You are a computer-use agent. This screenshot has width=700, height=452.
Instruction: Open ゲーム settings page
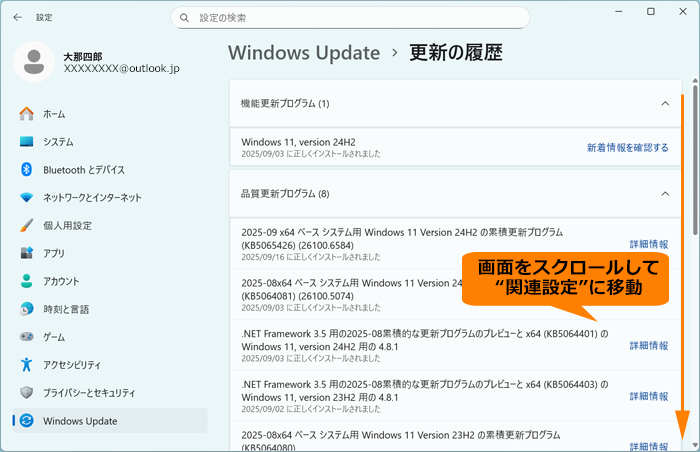pyautogui.click(x=110, y=337)
